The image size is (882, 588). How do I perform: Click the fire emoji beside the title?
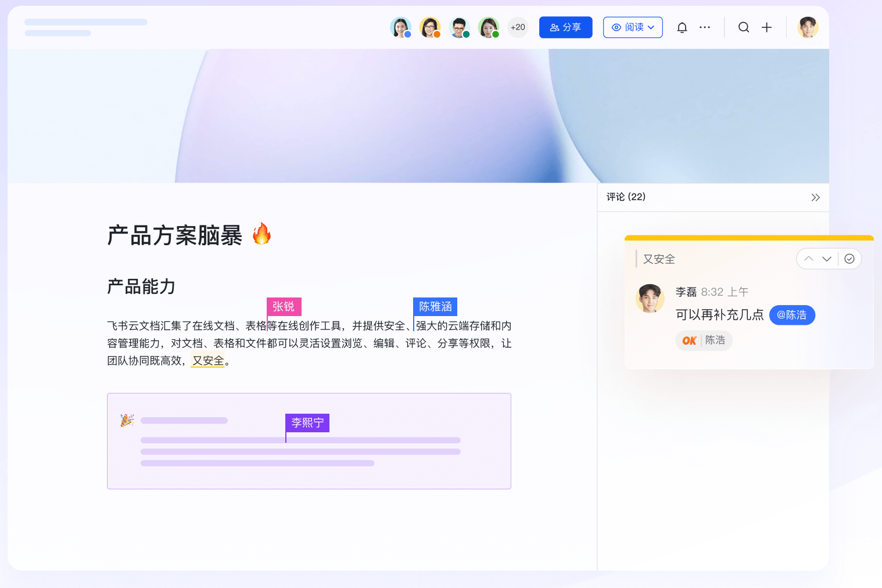point(261,234)
